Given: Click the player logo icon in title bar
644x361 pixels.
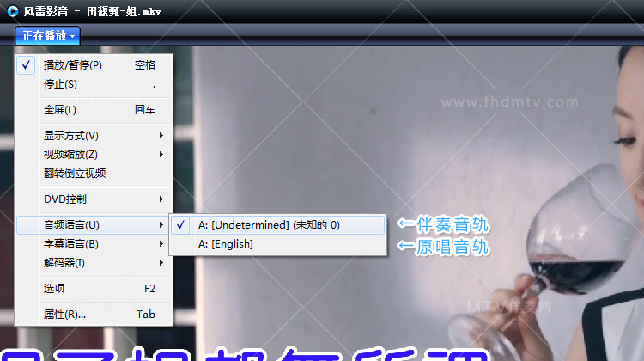Looking at the screenshot, I should tap(13, 11).
